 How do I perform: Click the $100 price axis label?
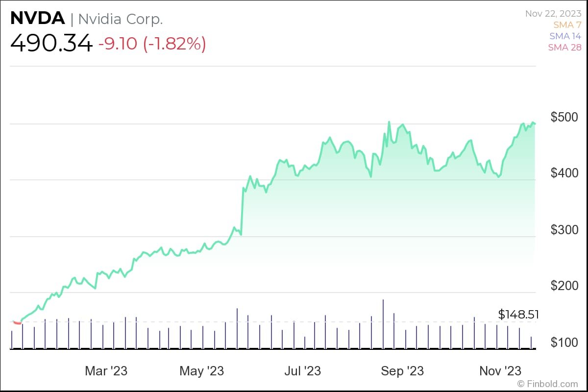tap(564, 342)
